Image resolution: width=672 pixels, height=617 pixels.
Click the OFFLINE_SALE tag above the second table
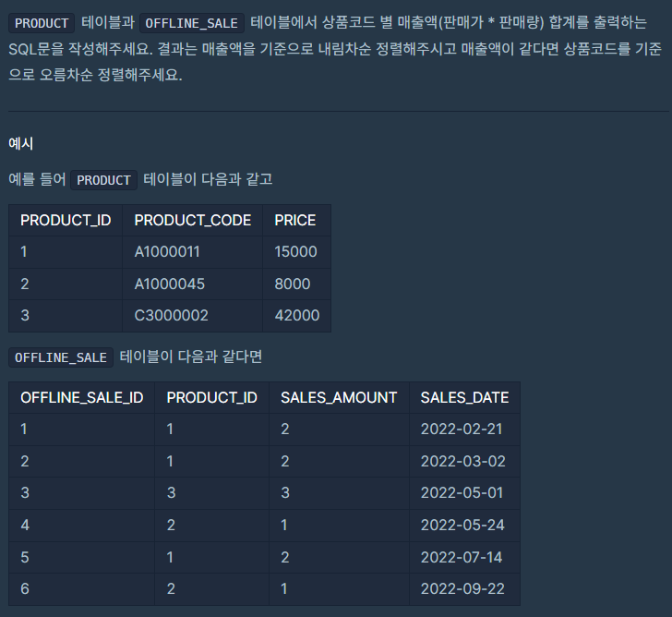(x=61, y=357)
